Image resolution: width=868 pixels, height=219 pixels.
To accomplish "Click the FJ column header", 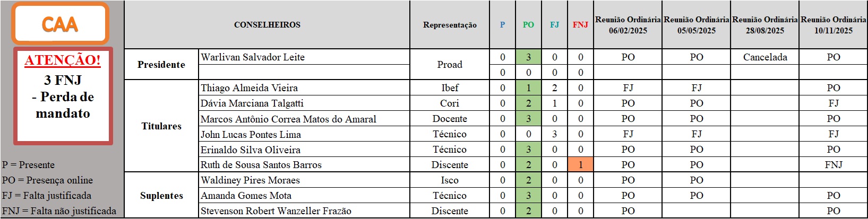I will pyautogui.click(x=554, y=25).
